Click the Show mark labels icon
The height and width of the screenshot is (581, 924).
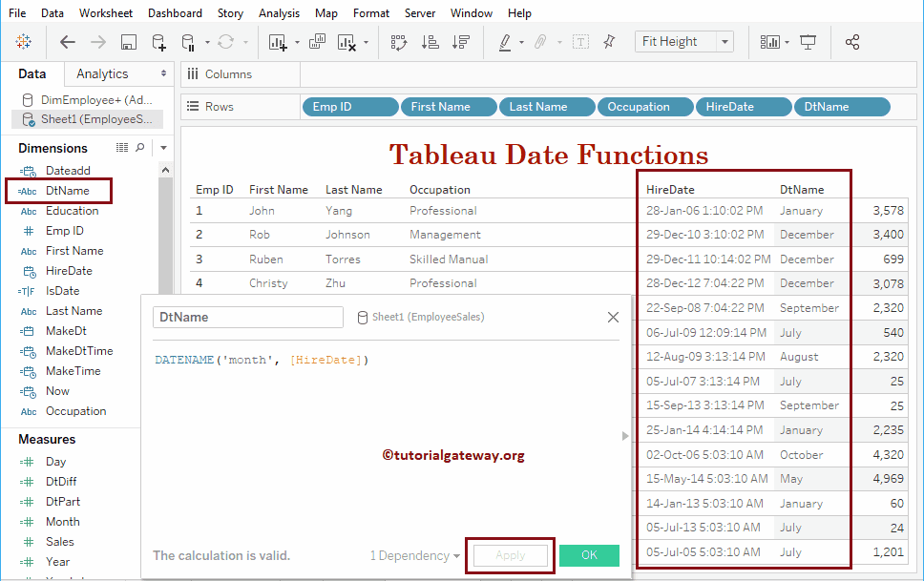tap(580, 42)
